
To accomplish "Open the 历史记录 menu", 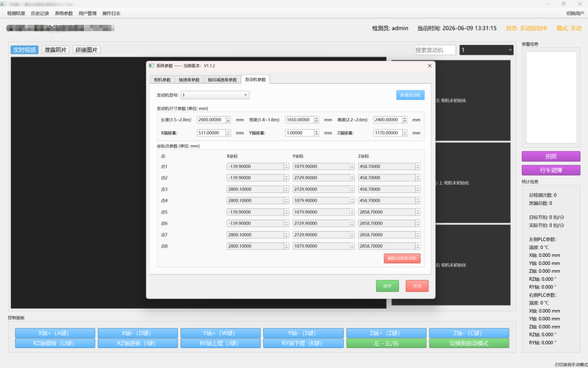I will [x=40, y=13].
